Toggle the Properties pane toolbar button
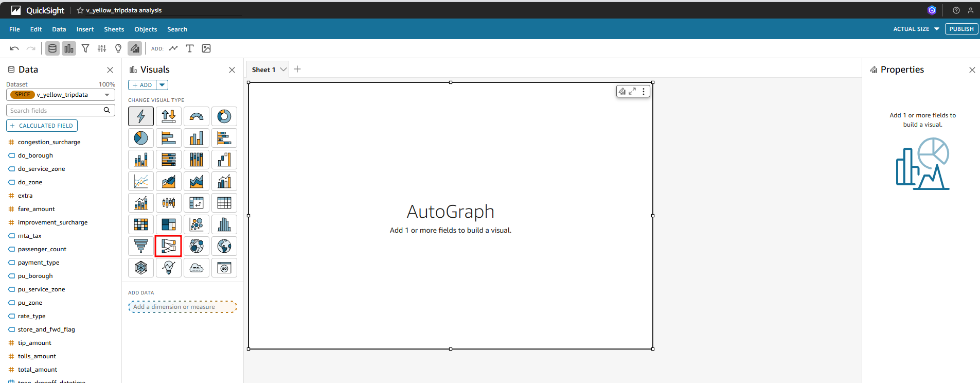Viewport: 980px width, 383px height. coord(135,48)
